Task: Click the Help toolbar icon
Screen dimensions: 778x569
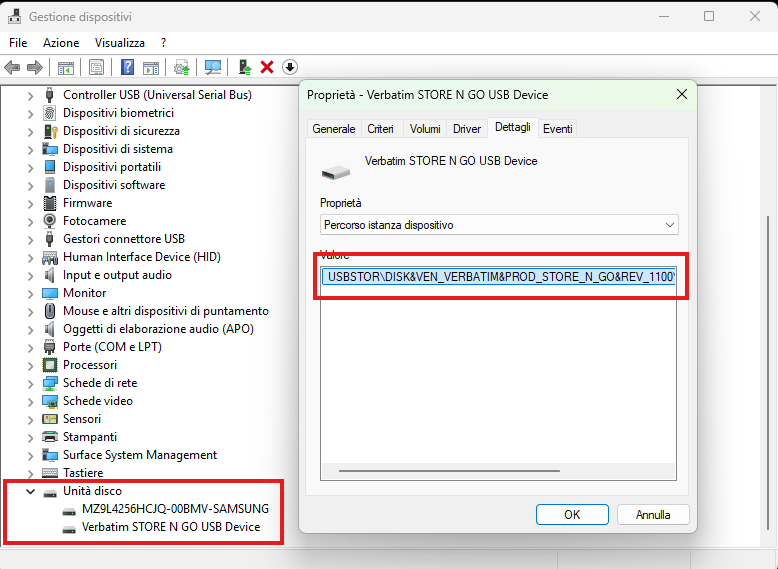Action: tap(127, 67)
